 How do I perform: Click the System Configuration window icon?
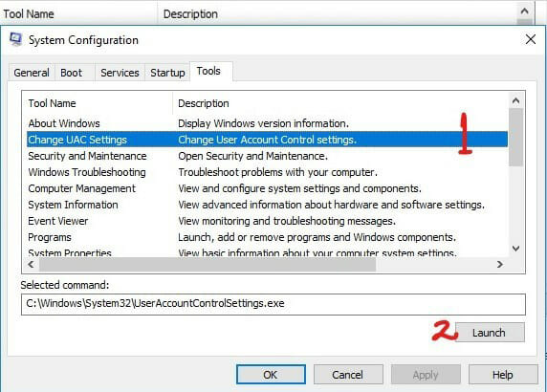point(15,39)
